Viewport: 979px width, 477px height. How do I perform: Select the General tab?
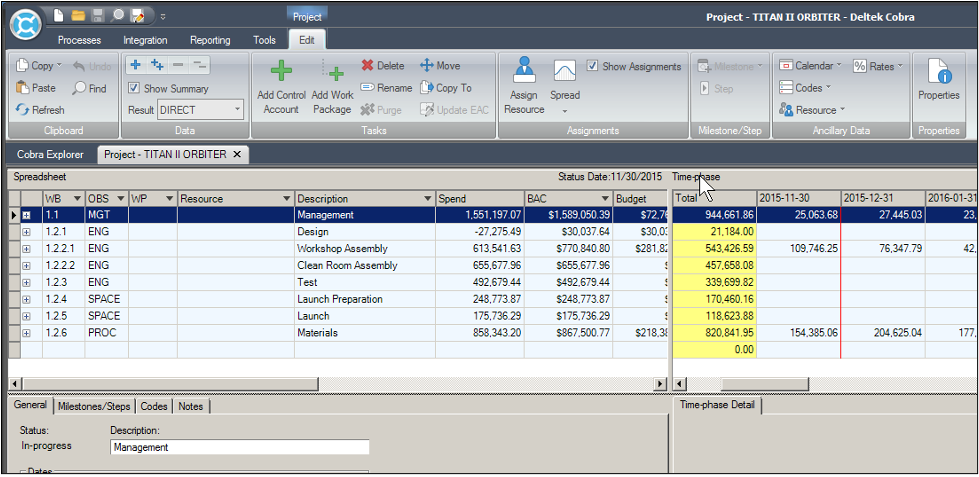click(x=31, y=405)
